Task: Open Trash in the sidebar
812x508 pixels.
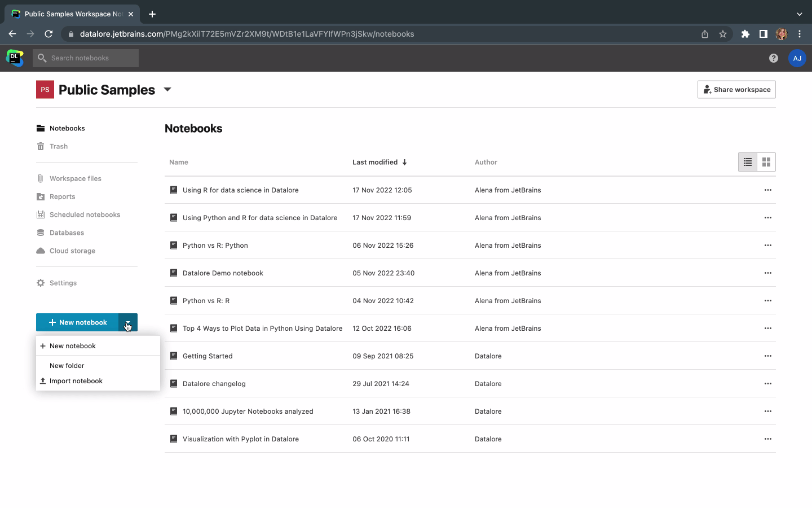Action: tap(58, 146)
